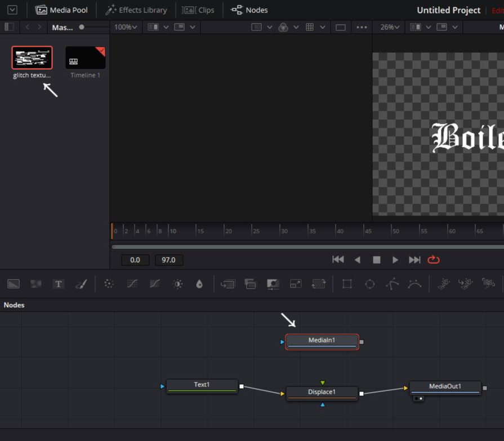Add a pMerge particle node
The height and width of the screenshot is (441, 504).
point(466,284)
